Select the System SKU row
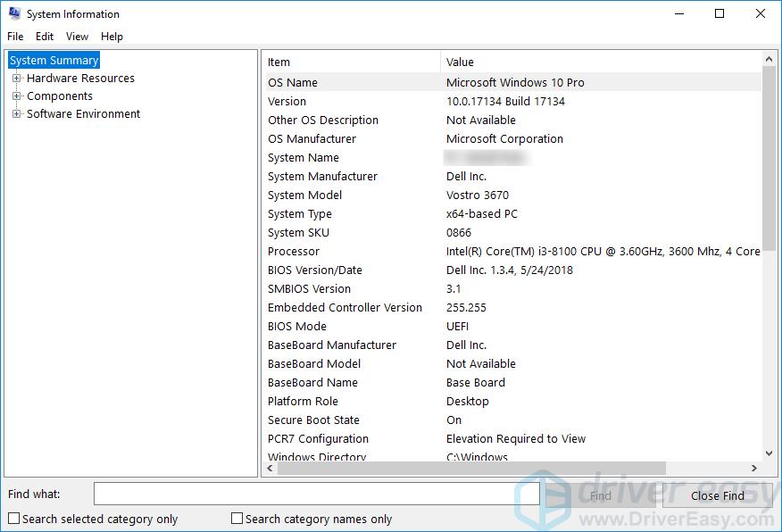782x532 pixels. pos(513,233)
